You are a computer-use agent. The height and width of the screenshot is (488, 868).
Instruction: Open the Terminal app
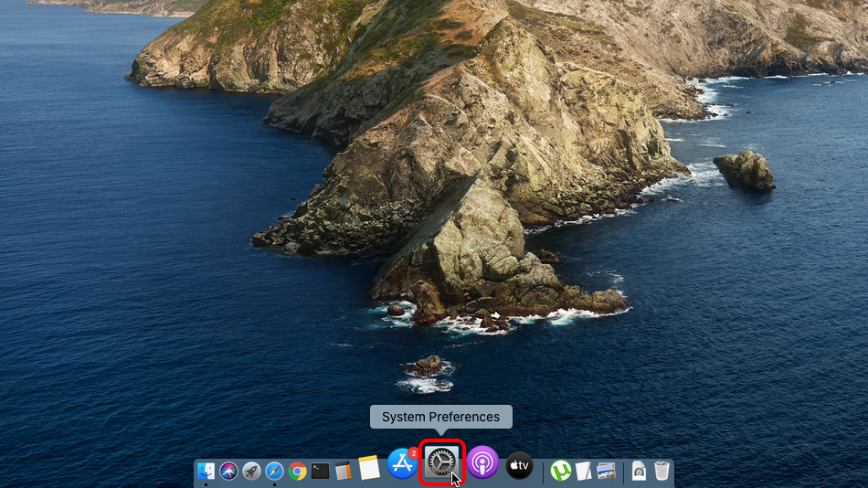coord(320,472)
